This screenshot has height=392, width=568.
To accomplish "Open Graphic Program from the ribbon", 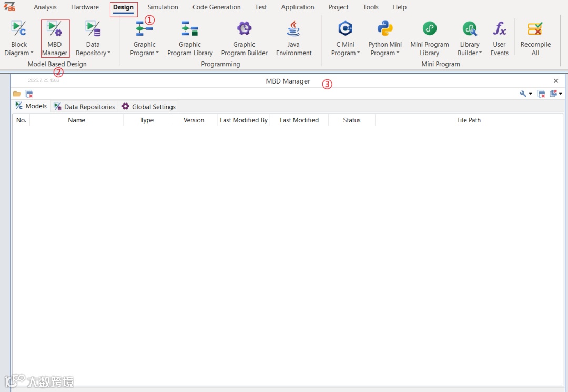I will [144, 38].
